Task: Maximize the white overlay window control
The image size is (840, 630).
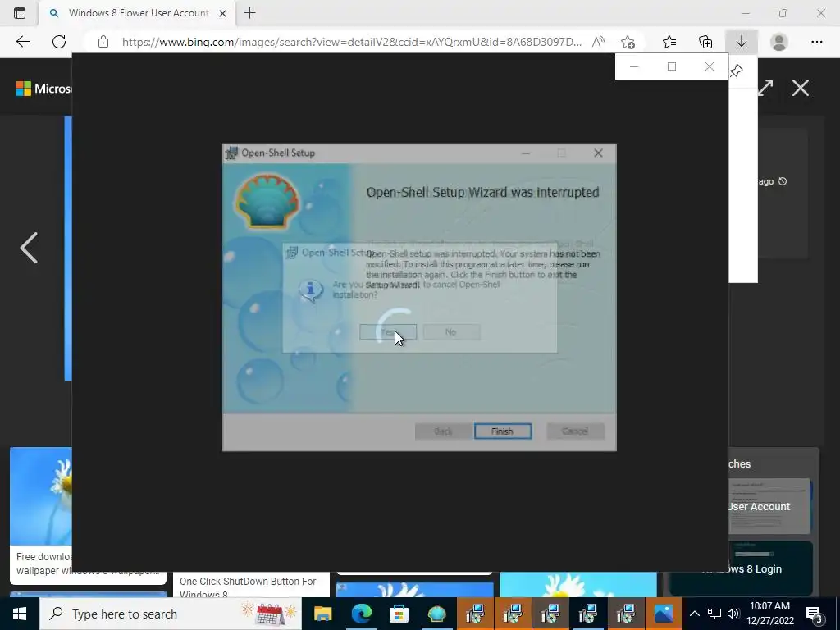Action: [x=672, y=66]
